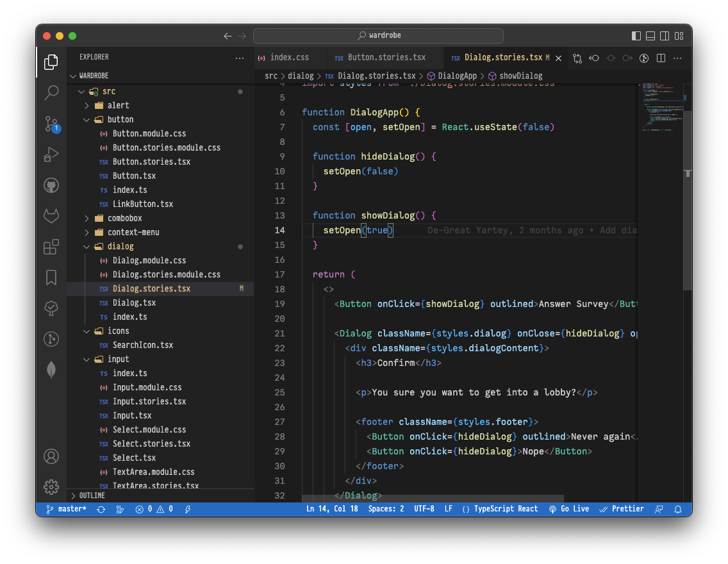The image size is (728, 564).
Task: Toggle the primary sidebar layout button
Action: [636, 36]
